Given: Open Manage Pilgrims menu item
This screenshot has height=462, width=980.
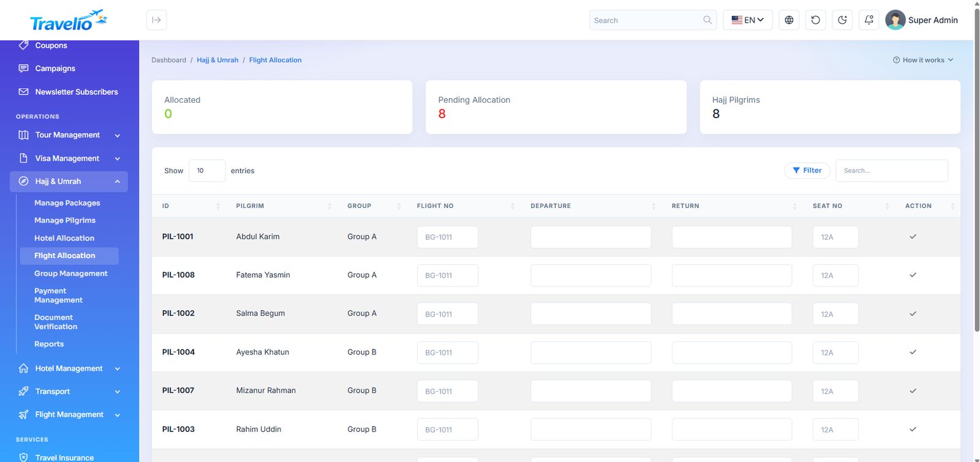Looking at the screenshot, I should point(65,220).
